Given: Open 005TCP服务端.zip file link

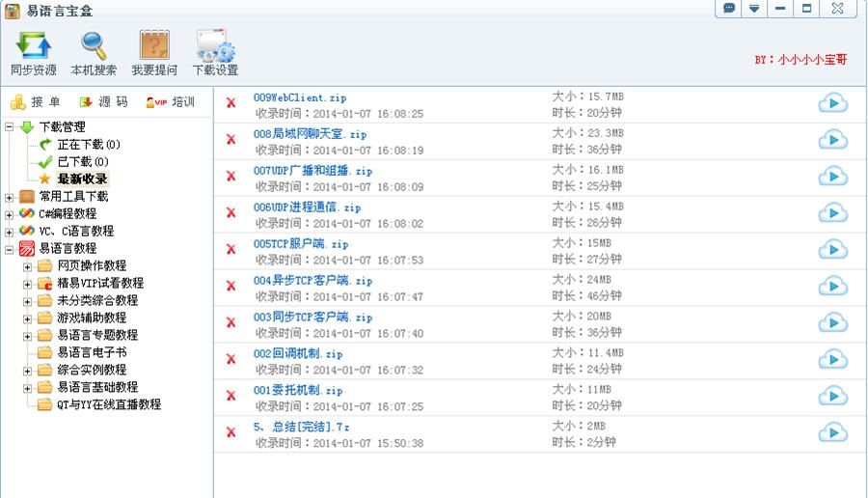Looking at the screenshot, I should 301,244.
